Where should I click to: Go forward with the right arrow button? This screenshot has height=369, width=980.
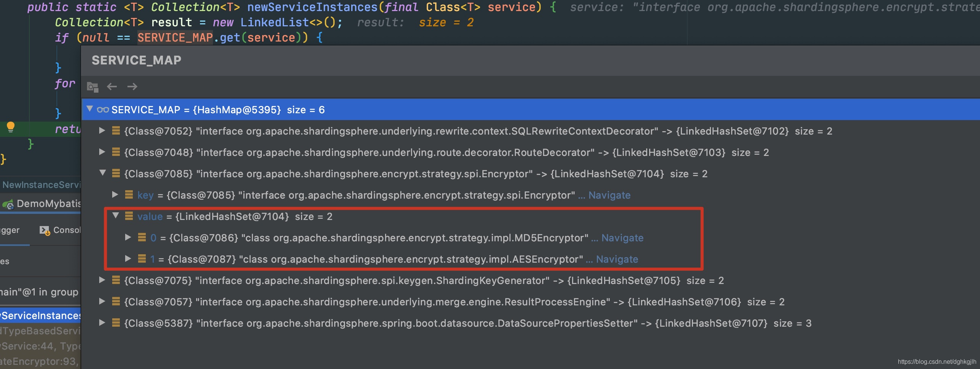[x=132, y=87]
